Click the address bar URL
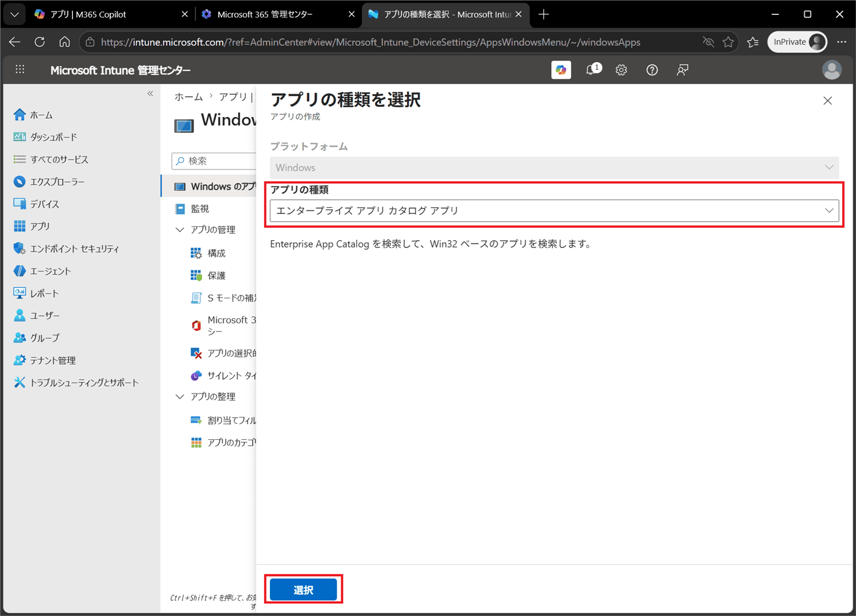The width and height of the screenshot is (856, 616). (370, 42)
